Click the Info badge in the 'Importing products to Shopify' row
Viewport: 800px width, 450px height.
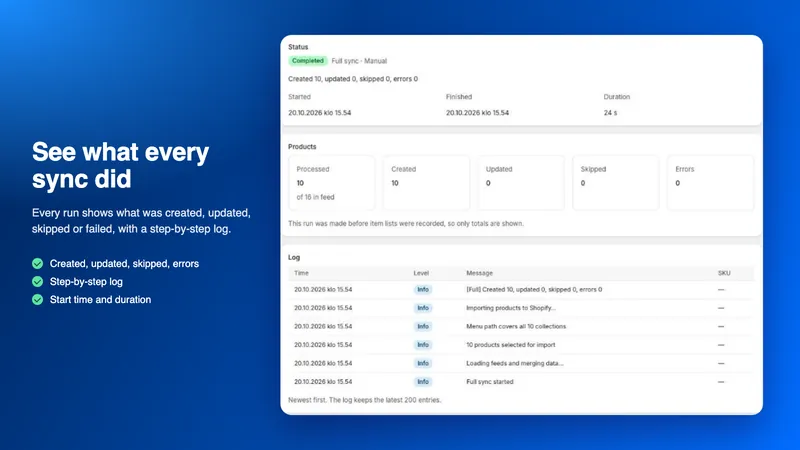pyautogui.click(x=423, y=308)
